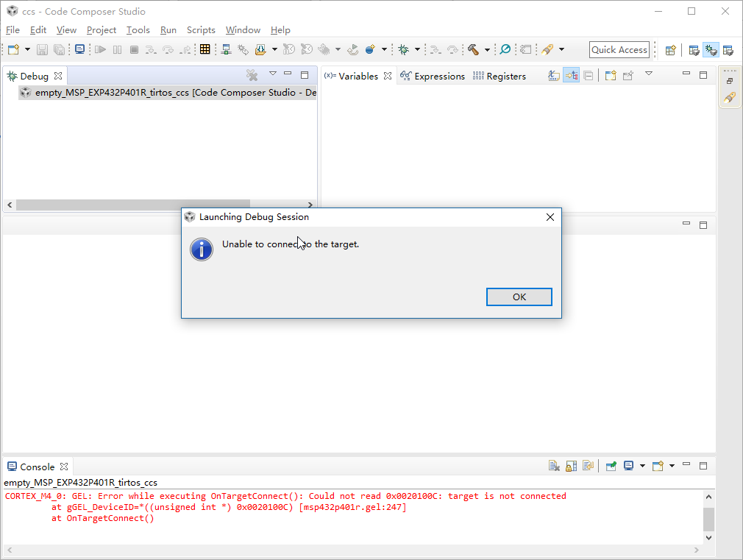Open the Display Selected Console dropdown arrow
Viewport: 743px width, 560px height.
click(642, 466)
